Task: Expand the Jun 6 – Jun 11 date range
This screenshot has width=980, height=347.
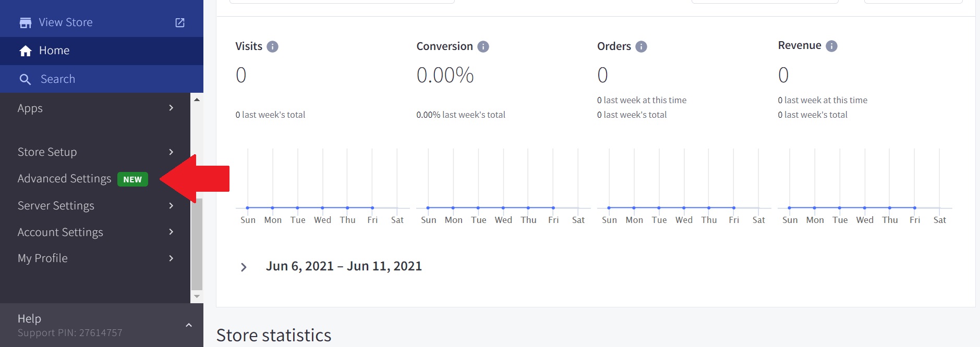Action: click(244, 267)
